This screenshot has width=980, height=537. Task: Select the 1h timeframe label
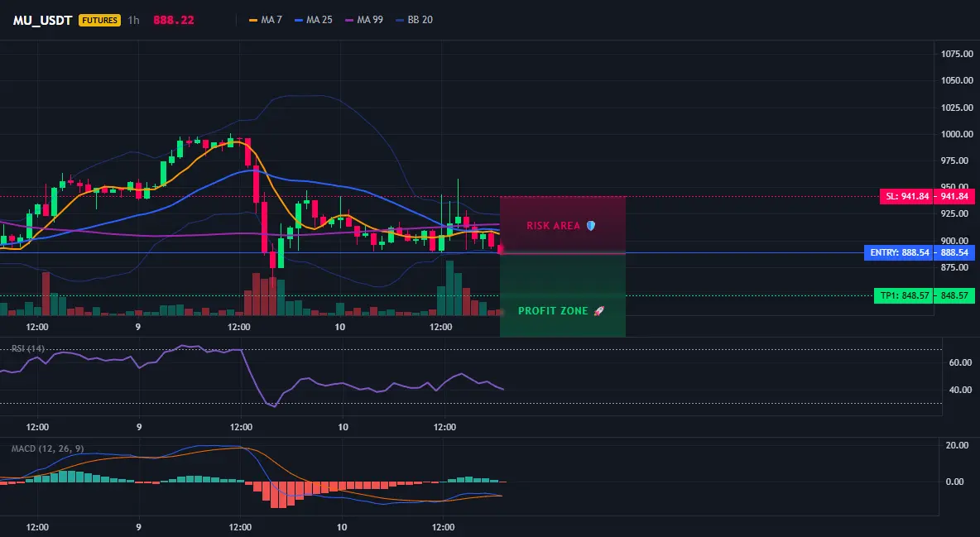[x=133, y=20]
